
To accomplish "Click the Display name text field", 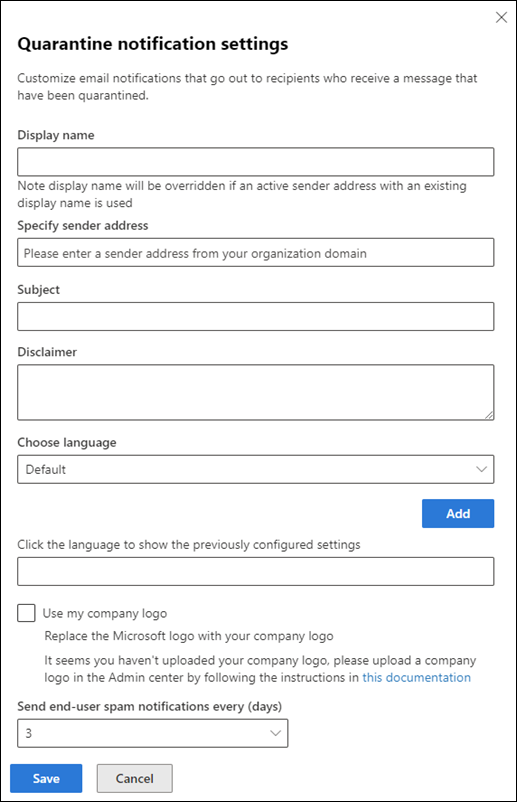I will [x=256, y=162].
